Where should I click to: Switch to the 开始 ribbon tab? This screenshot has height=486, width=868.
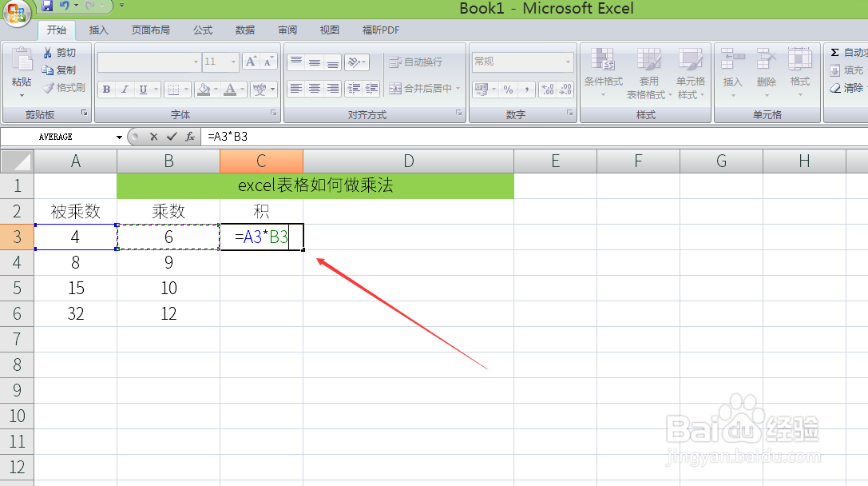(57, 30)
